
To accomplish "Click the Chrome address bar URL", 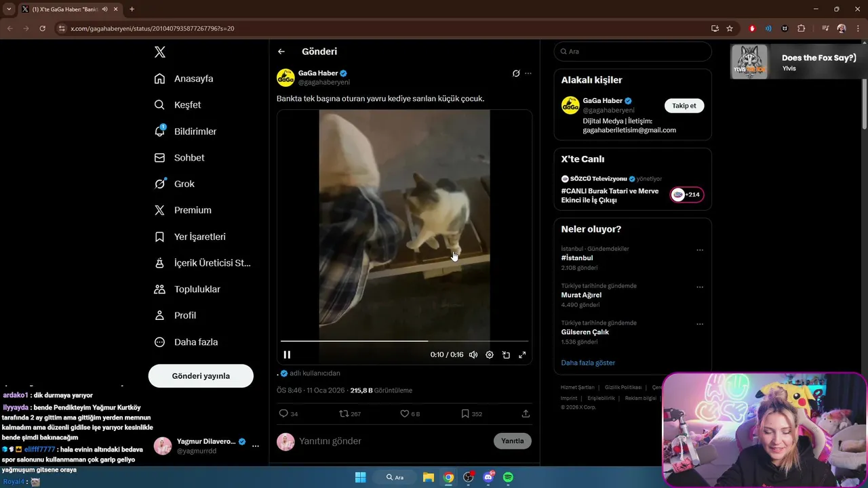I will click(x=153, y=28).
